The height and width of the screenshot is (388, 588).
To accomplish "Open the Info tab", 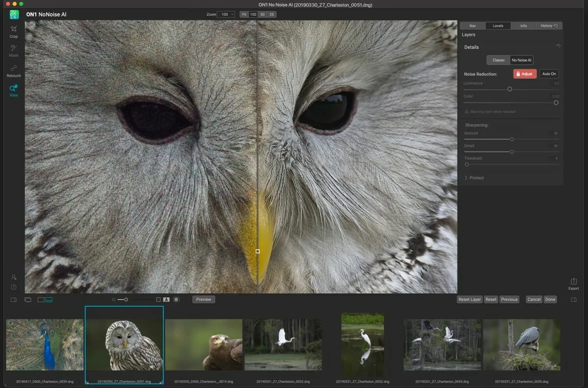I will pos(523,26).
